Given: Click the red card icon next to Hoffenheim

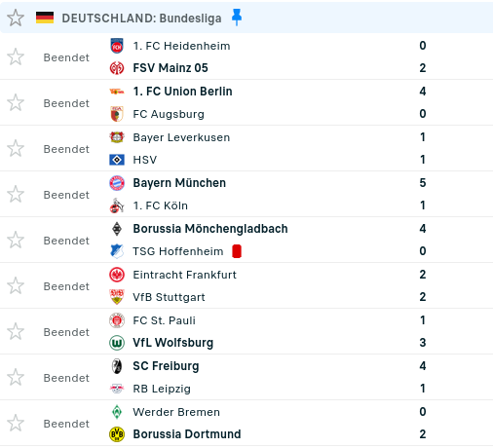Looking at the screenshot, I should click(237, 251).
